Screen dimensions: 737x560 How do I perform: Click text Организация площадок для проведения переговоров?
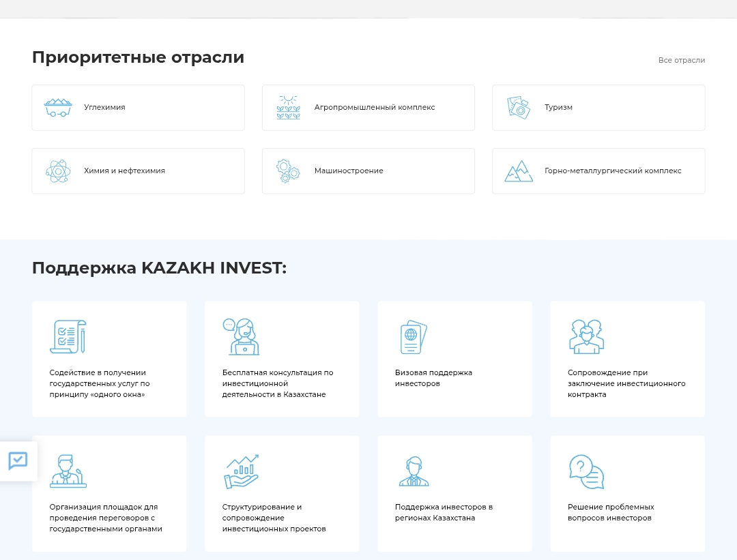coord(106,518)
